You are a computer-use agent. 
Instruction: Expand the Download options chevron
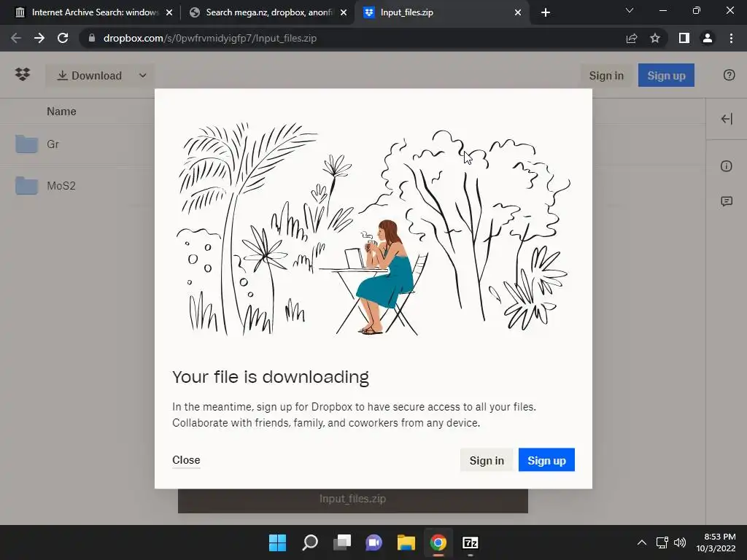coord(142,76)
